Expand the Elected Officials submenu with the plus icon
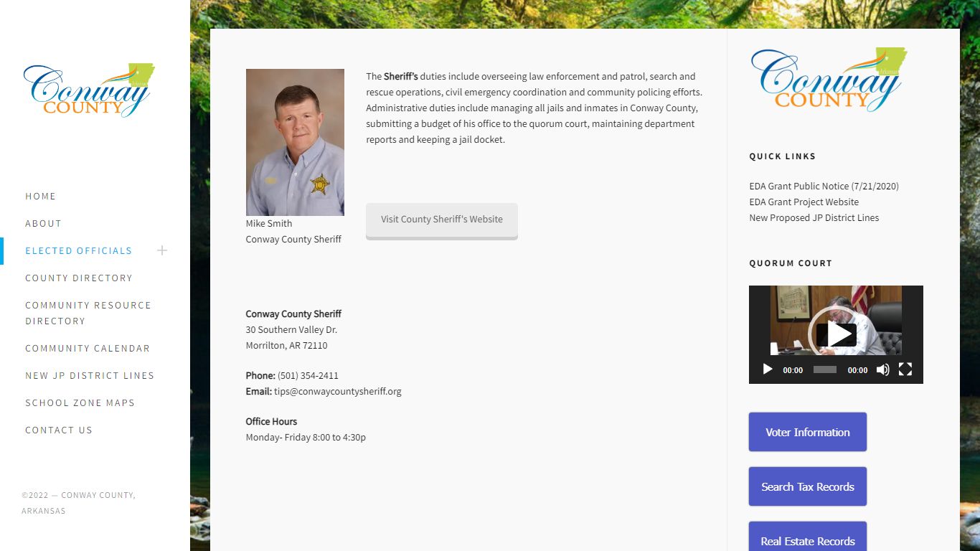The height and width of the screenshot is (551, 980). click(162, 250)
